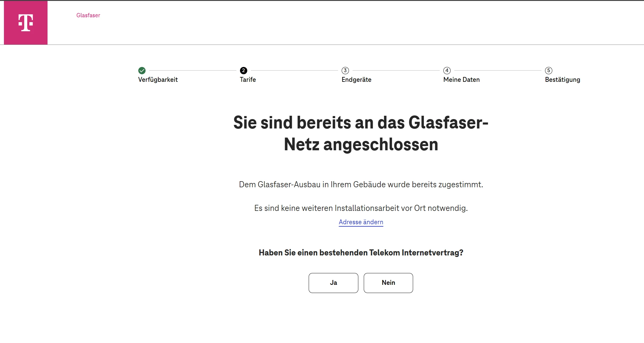The image size is (644, 343).
Task: Click the main Glasfaser-Netz angeschlossen heading
Action: 361,133
